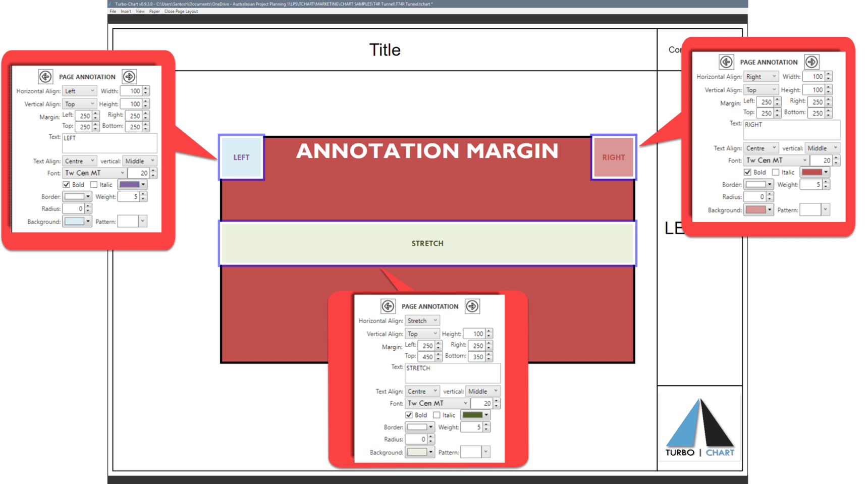Open the Background color swatch in the LEFT panel

tap(77, 222)
